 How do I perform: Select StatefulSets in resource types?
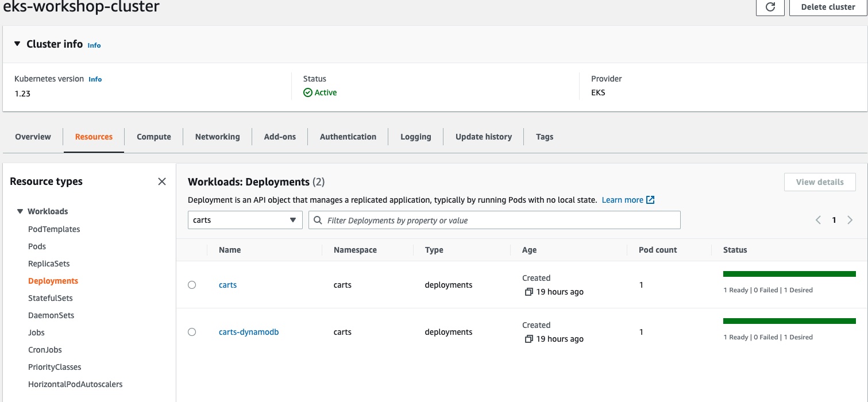(x=51, y=298)
